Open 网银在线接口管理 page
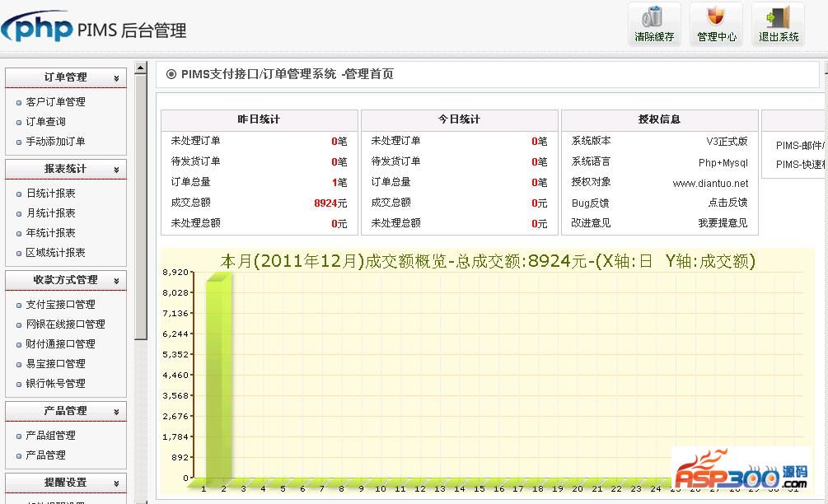This screenshot has width=828, height=504. click(x=65, y=324)
